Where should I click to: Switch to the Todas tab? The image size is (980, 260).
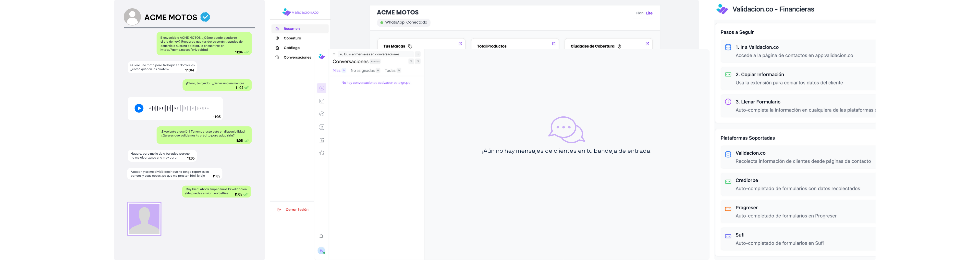click(392, 70)
